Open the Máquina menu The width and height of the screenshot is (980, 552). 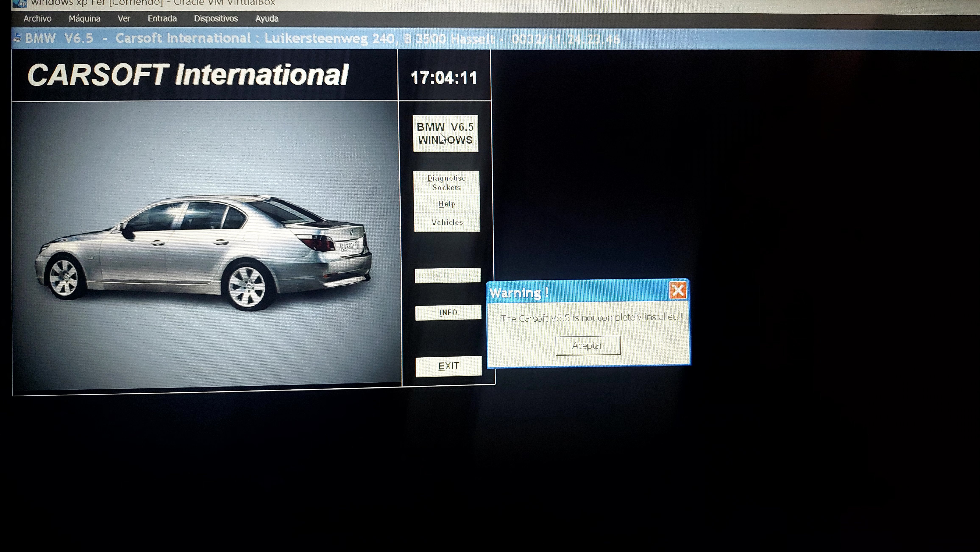[x=84, y=19]
